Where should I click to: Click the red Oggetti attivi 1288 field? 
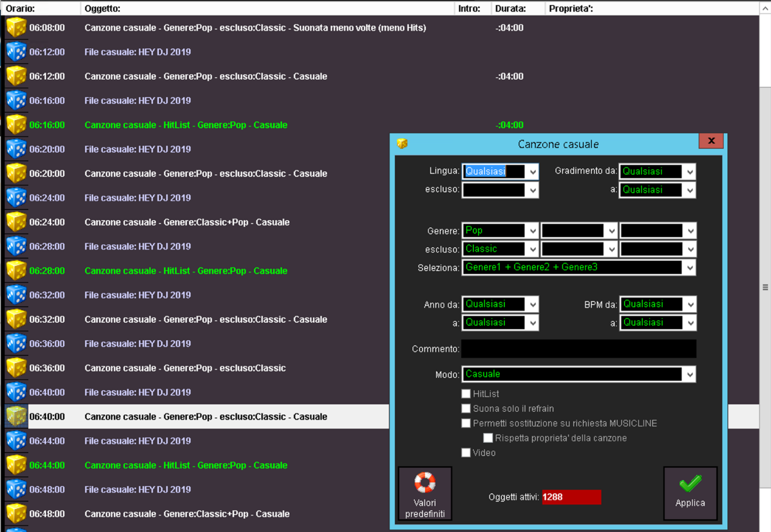coord(571,497)
